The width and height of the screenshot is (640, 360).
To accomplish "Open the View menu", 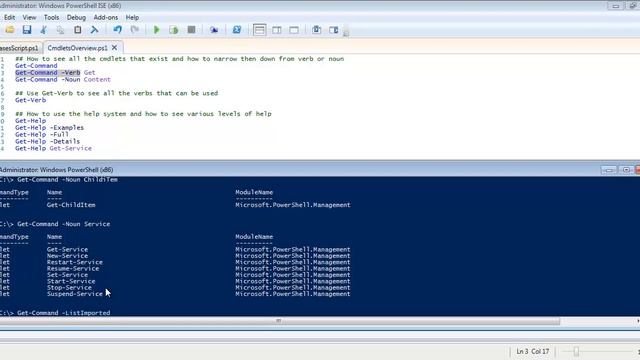I will pos(29,18).
